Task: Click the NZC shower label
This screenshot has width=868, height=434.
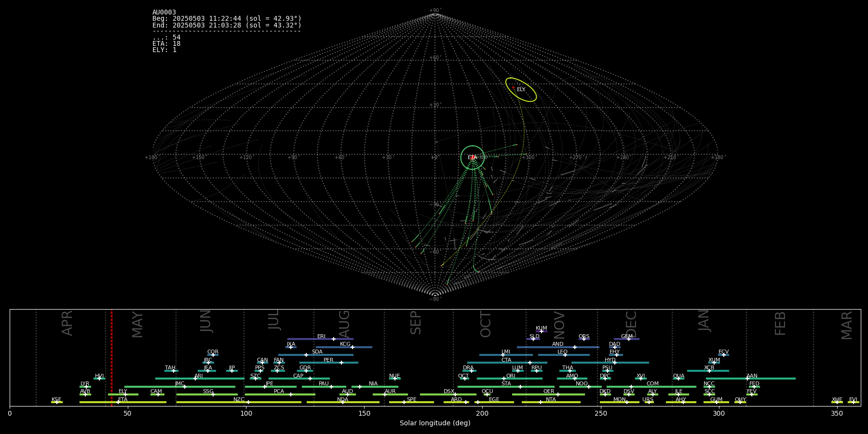Action: pyautogui.click(x=239, y=400)
